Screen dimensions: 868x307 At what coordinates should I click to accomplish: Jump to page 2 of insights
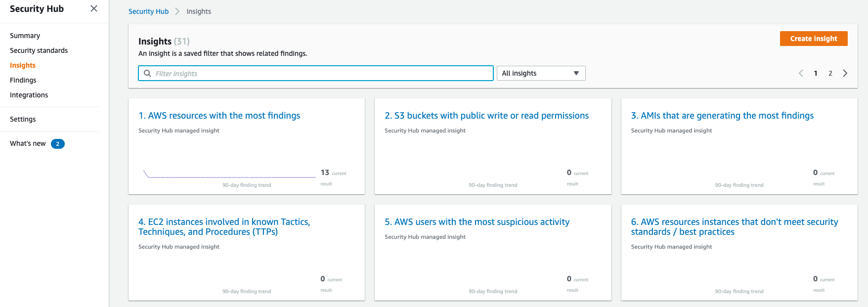(x=830, y=73)
